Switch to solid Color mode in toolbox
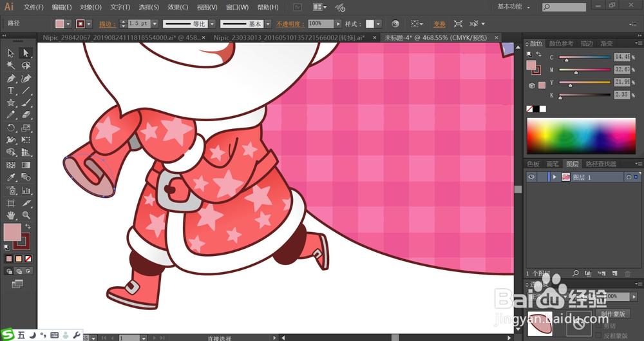Screen dimensions: 644x341 (x=9, y=258)
